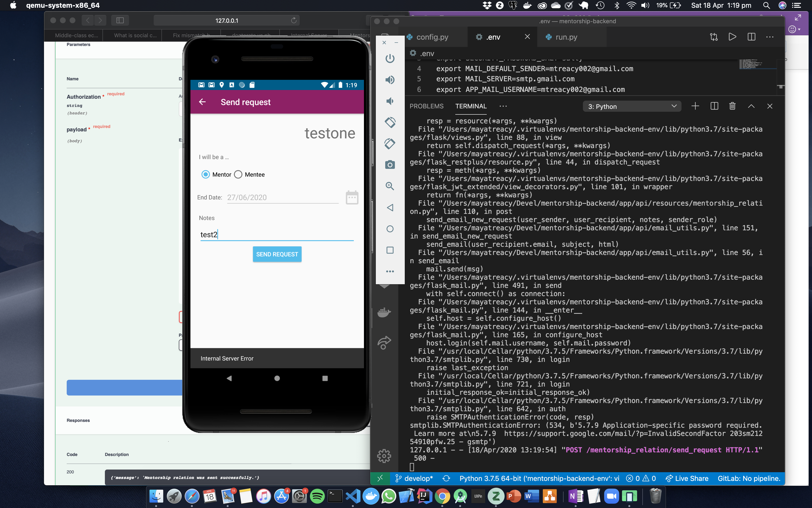Screen dimensions: 812x508
Task: Open the emulator extended controls (three dots)
Action: pos(390,271)
